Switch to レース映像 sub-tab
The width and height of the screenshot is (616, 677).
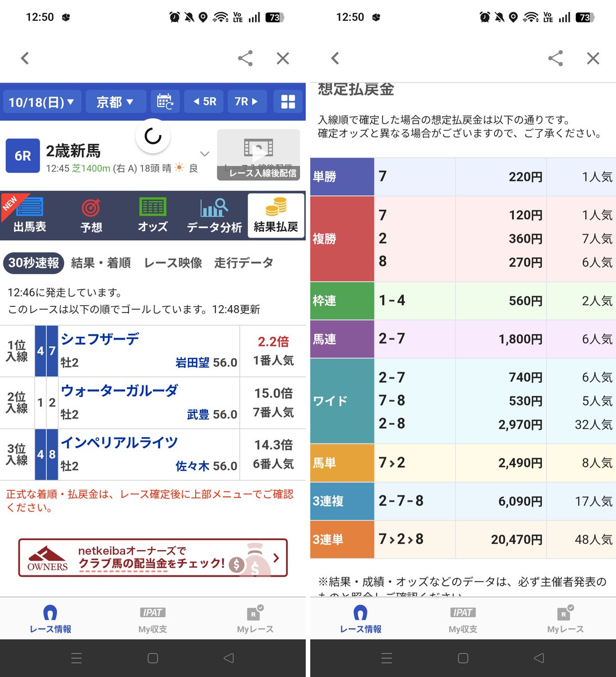coord(173,263)
